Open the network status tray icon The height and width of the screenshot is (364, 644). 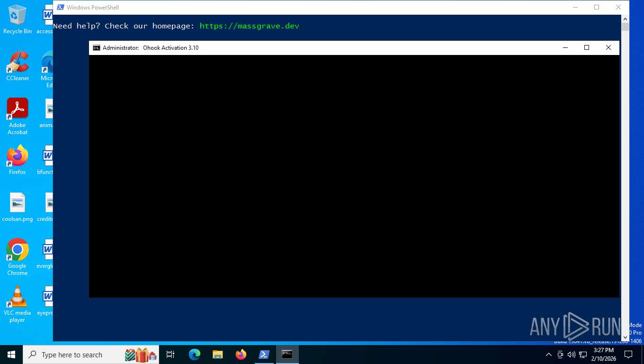583,355
